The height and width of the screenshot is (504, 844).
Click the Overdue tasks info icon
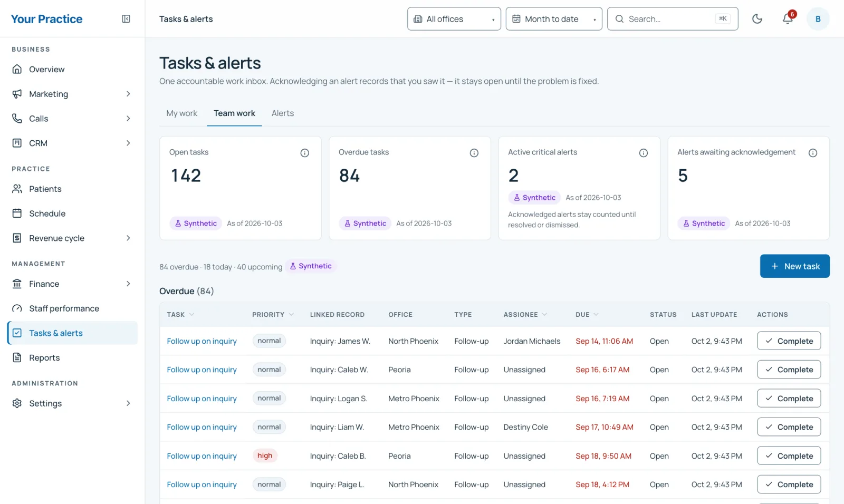474,153
